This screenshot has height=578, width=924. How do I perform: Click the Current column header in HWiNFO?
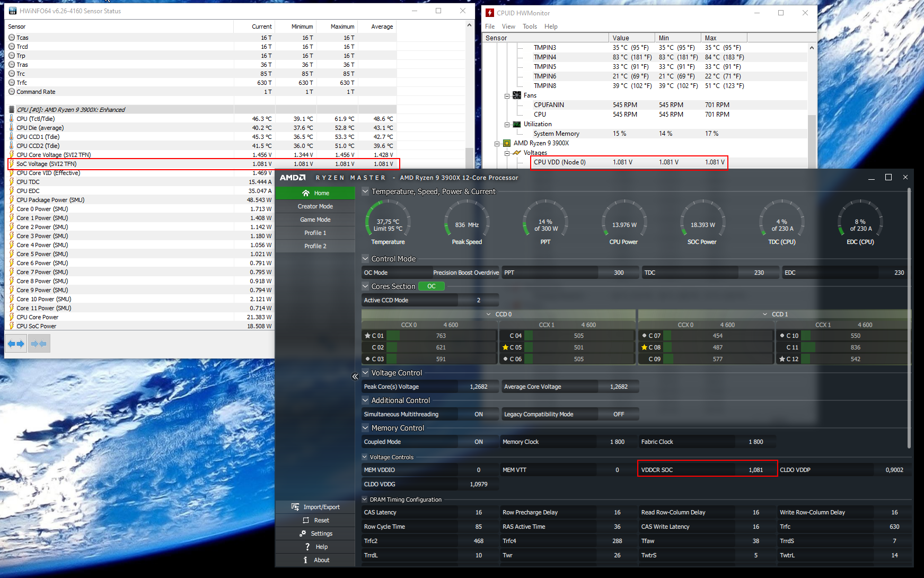254,27
